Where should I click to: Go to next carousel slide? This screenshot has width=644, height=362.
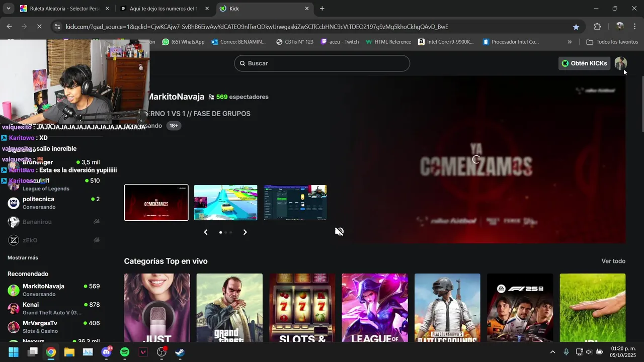[245, 232]
